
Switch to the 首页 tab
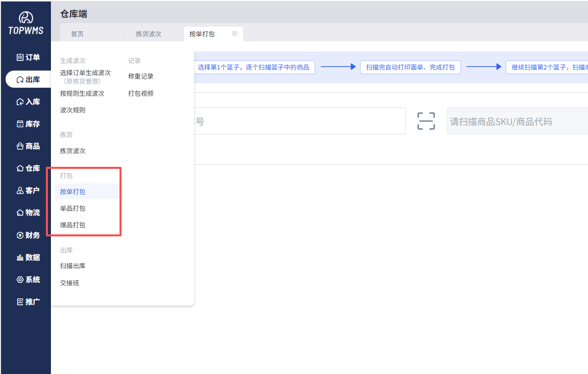tap(77, 33)
